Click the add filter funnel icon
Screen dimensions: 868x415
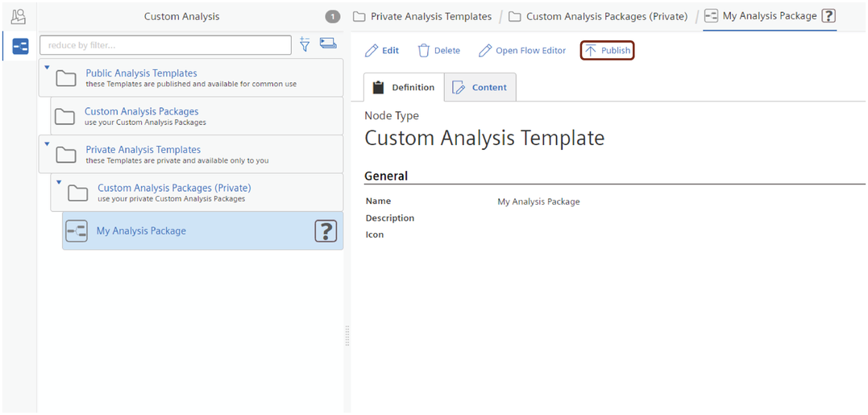[305, 44]
